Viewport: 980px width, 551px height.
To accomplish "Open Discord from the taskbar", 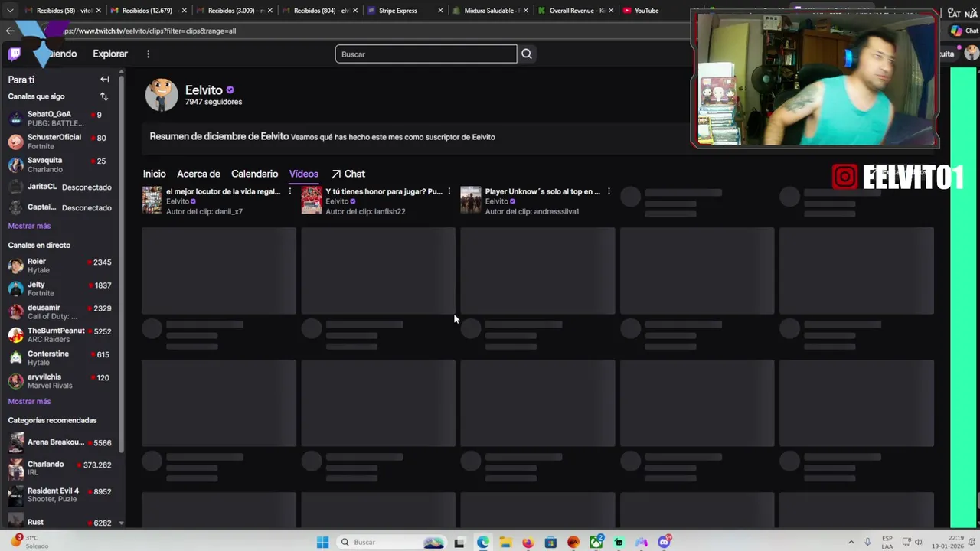I will pyautogui.click(x=665, y=542).
